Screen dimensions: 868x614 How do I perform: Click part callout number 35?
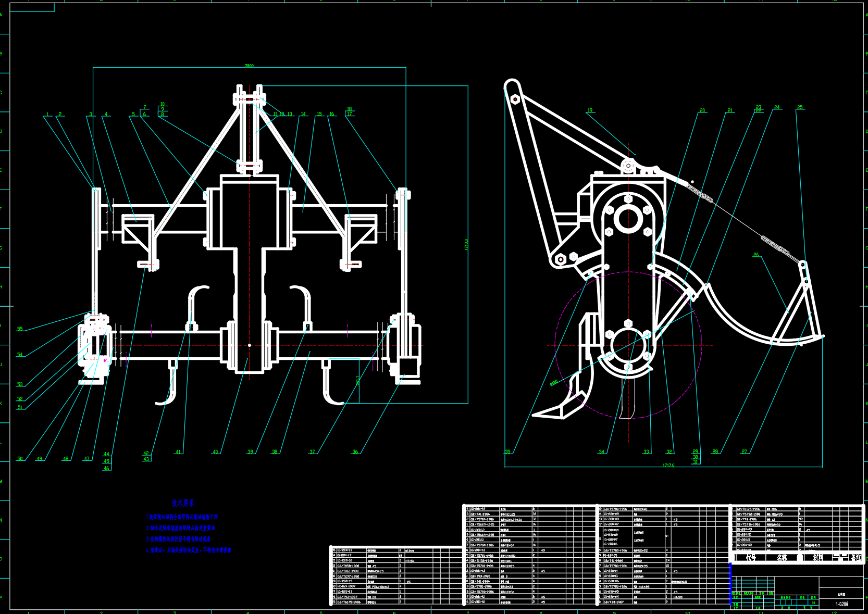point(507,452)
